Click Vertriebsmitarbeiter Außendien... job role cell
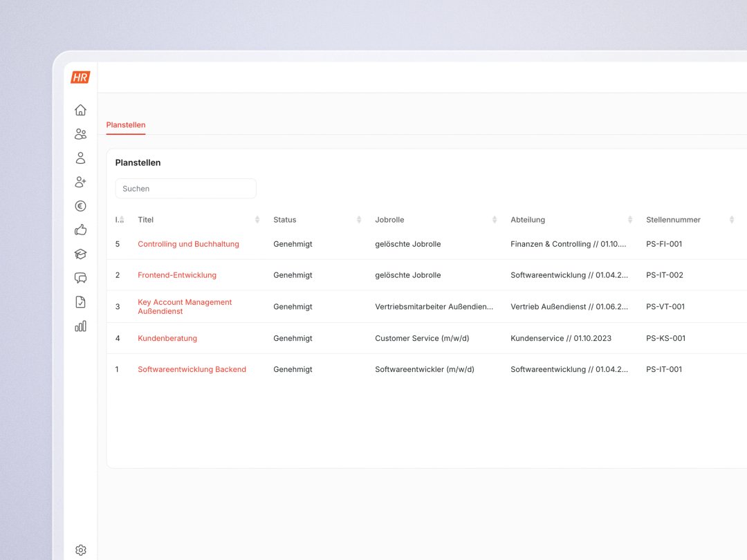This screenshot has height=560, width=747. tap(434, 307)
